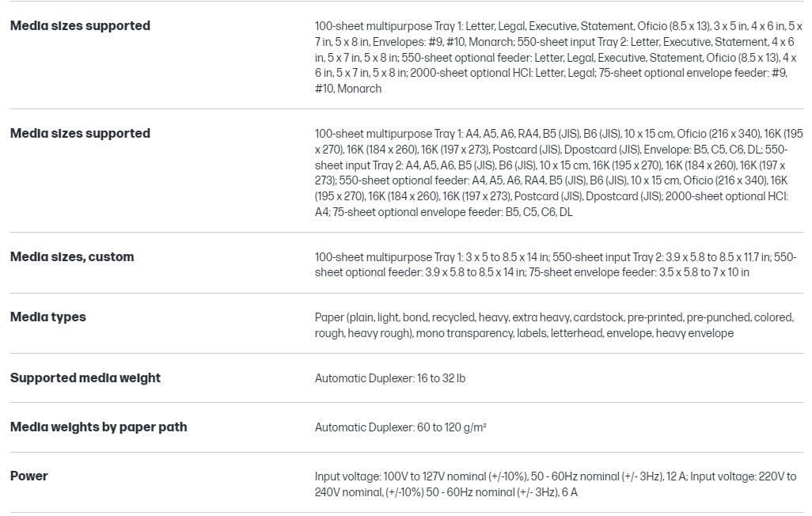The height and width of the screenshot is (516, 812).
Task: Click "Automatic Duplexer: 60 to 120 g/m²" text
Action: coord(400,427)
